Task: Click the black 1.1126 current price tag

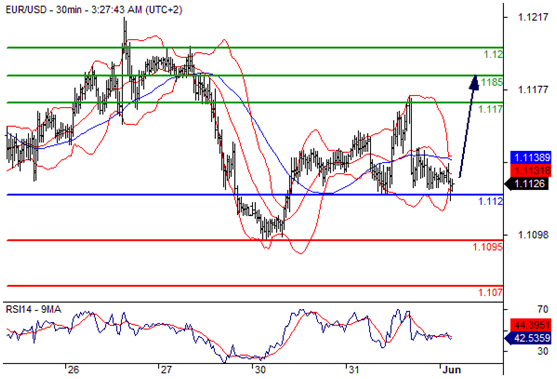Action: (528, 184)
